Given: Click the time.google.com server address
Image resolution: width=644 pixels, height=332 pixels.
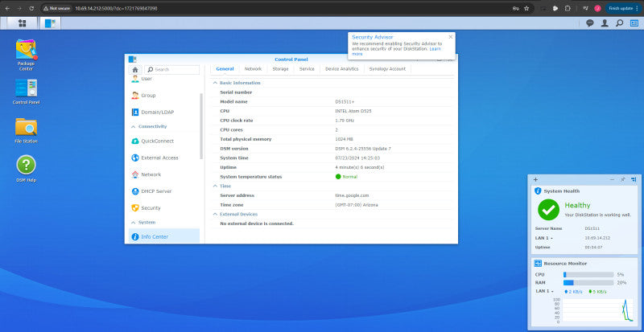Looking at the screenshot, I should pos(352,195).
